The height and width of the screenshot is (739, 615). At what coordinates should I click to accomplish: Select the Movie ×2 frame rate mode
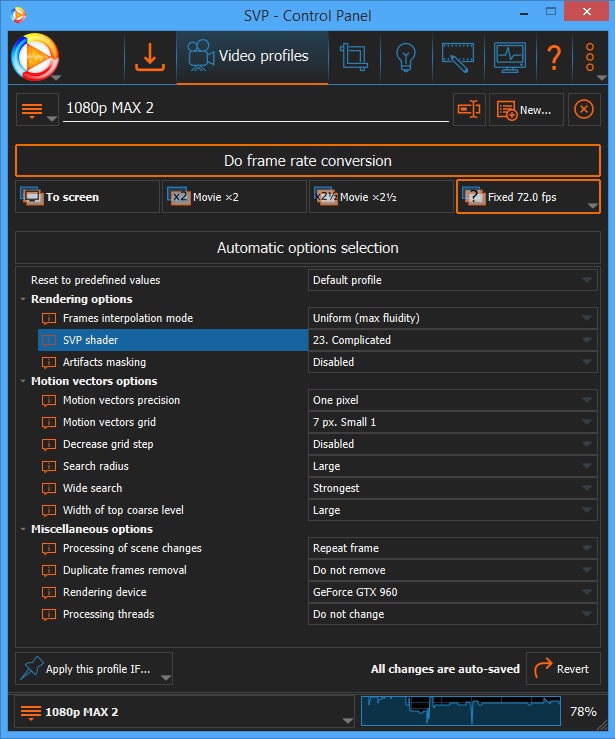pyautogui.click(x=233, y=197)
